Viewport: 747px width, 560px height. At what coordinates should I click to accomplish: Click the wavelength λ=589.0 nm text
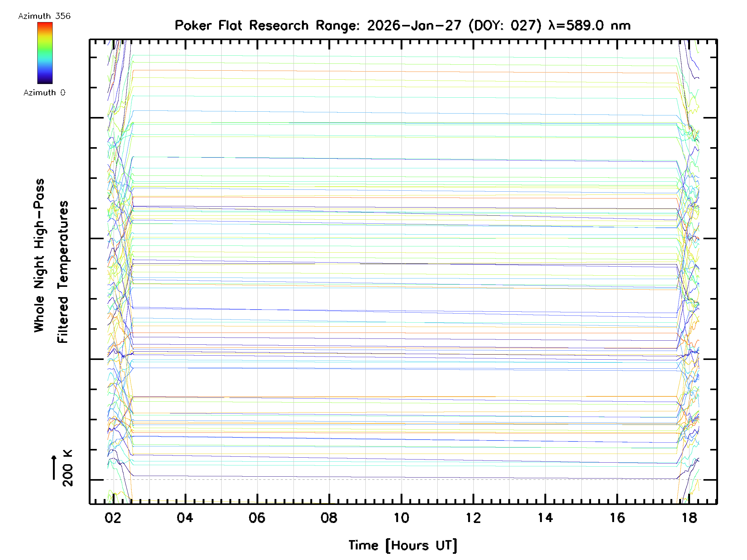click(589, 26)
